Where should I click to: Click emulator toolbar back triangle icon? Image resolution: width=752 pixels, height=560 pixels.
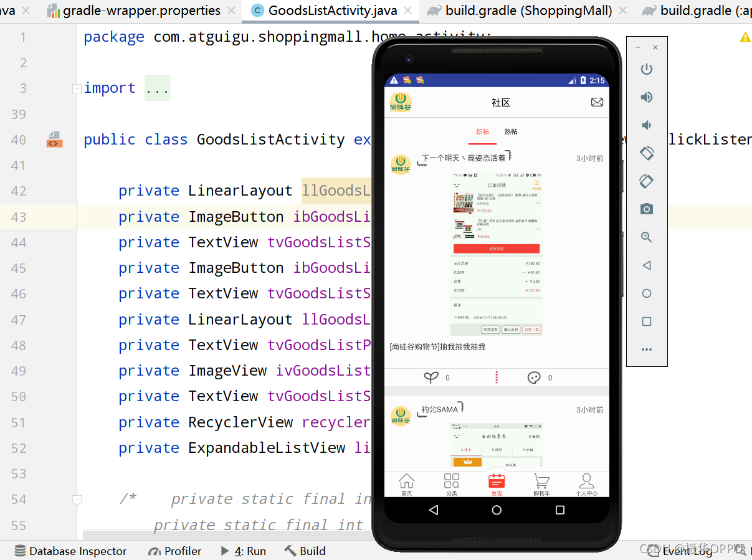(x=647, y=265)
